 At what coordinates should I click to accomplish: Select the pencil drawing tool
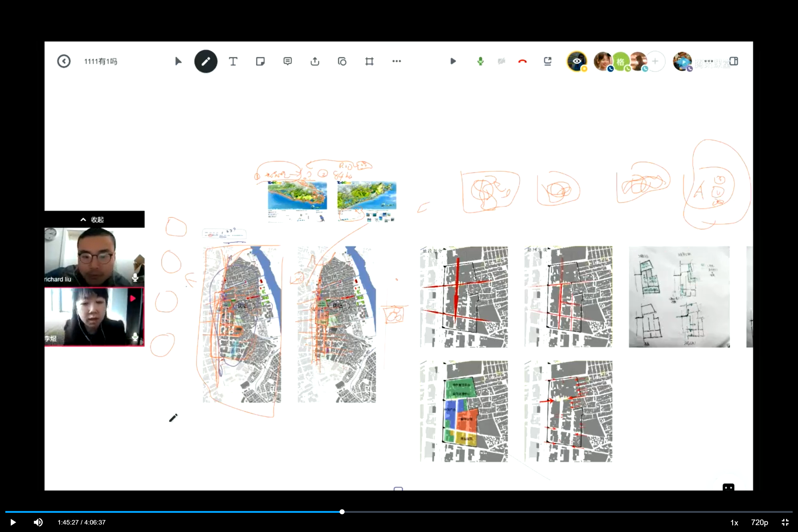tap(206, 61)
